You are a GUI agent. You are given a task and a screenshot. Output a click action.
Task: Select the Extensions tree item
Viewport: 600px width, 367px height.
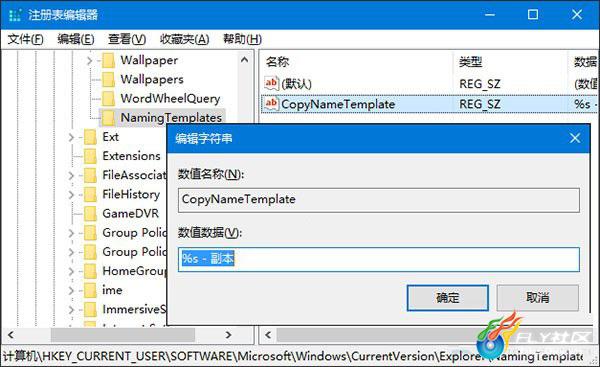point(131,156)
